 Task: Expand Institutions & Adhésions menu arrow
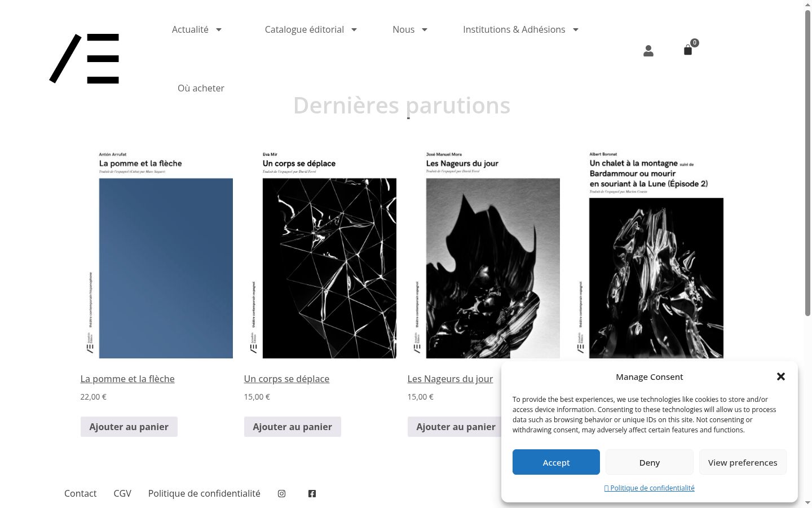pyautogui.click(x=576, y=29)
